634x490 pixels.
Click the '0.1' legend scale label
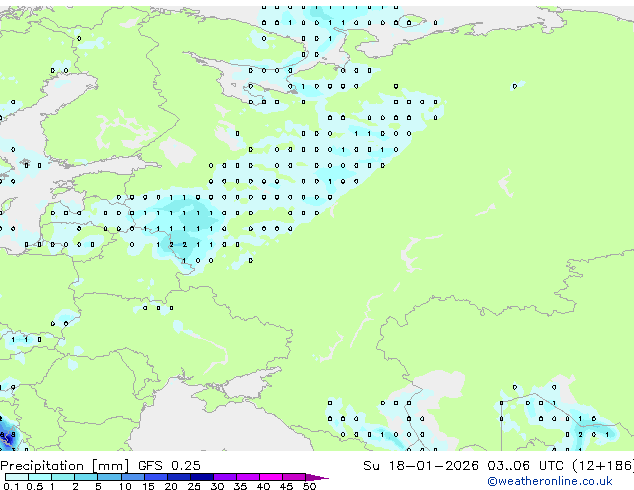11,486
